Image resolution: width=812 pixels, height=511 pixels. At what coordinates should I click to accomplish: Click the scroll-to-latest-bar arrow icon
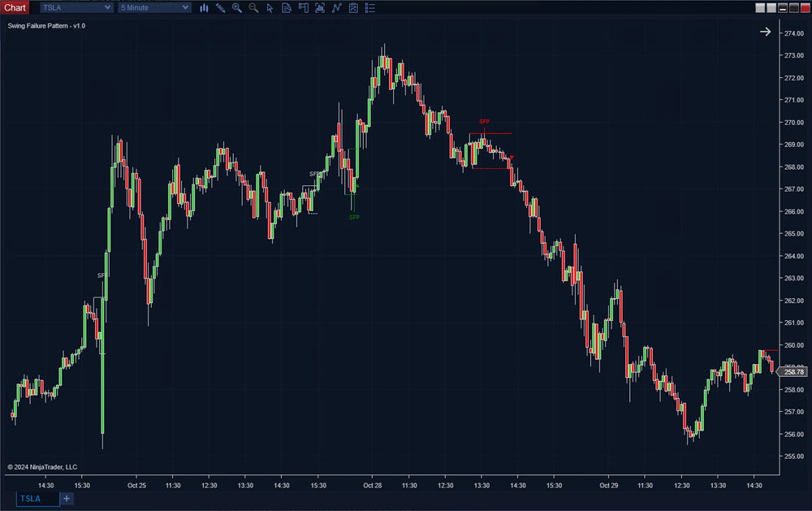point(764,32)
